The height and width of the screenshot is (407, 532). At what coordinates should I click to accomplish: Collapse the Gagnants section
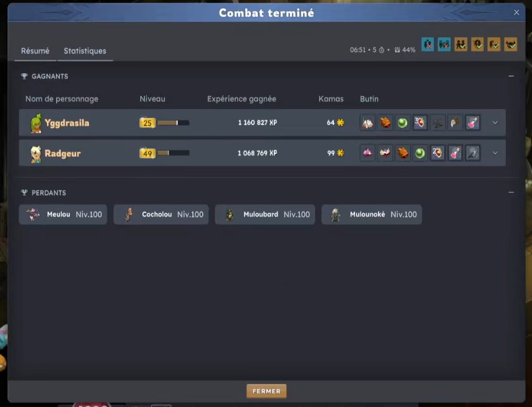coord(511,76)
